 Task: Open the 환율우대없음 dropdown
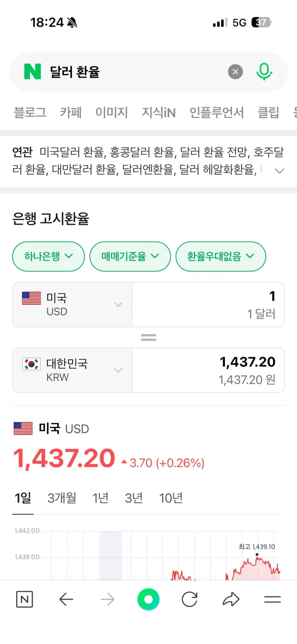pyautogui.click(x=221, y=256)
